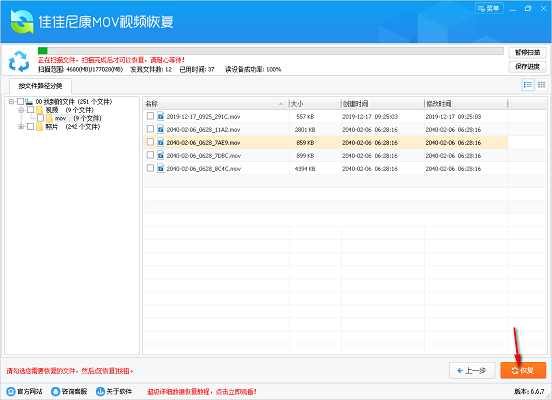Click the 照片 folder icon

coord(39,126)
